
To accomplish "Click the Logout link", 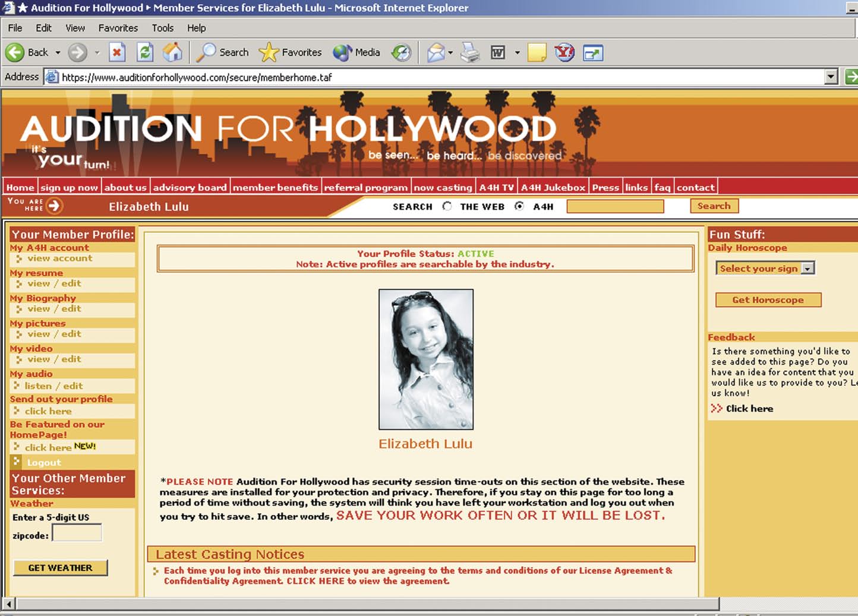I will point(44,463).
